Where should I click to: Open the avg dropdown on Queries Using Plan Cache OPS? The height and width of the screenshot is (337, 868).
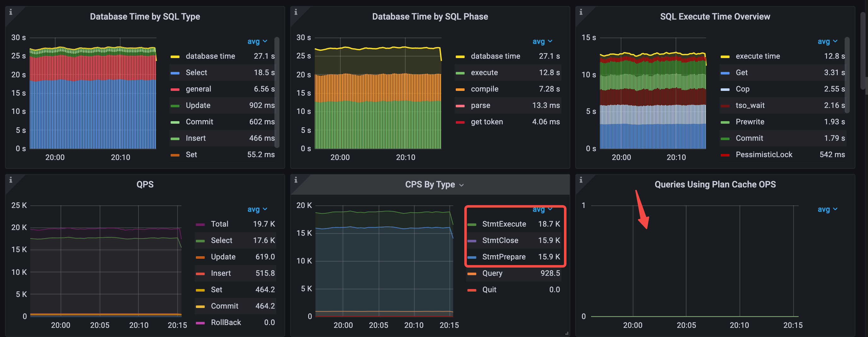pos(827,209)
